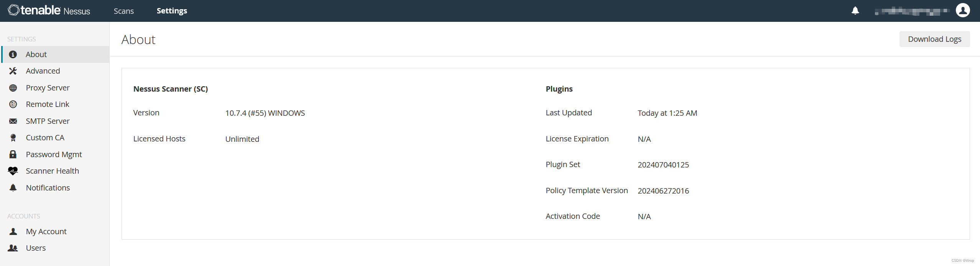Open SMTP Server configuration
Screen dimensions: 980x266
click(55, 121)
